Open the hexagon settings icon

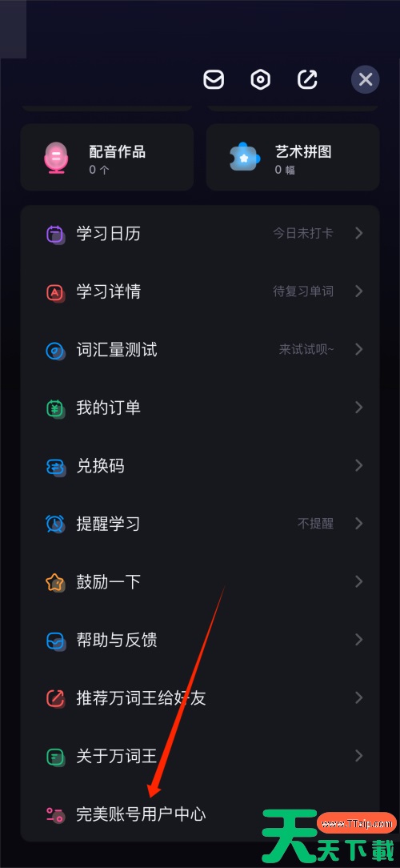(260, 80)
